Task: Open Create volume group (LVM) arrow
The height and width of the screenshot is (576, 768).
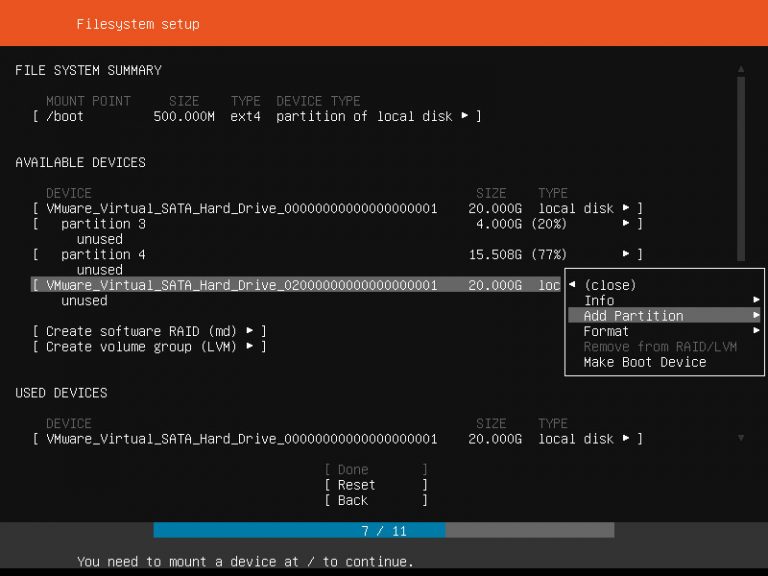Action: point(249,346)
